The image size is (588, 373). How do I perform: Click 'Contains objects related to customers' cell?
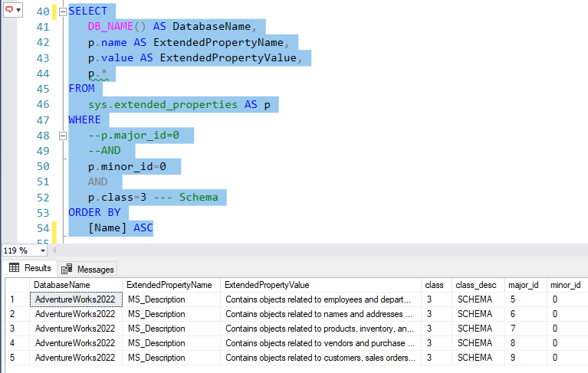coord(320,358)
